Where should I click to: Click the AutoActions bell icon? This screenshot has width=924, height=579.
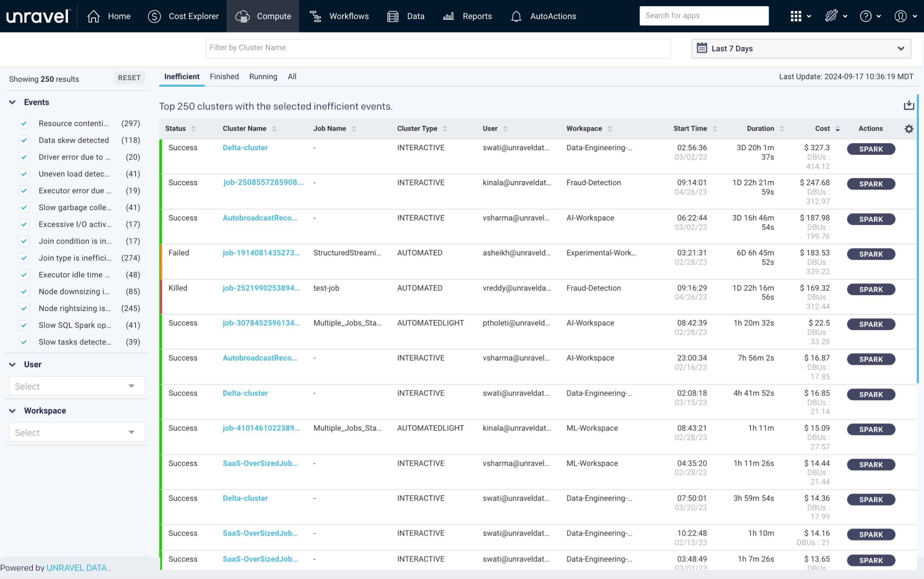coord(516,16)
